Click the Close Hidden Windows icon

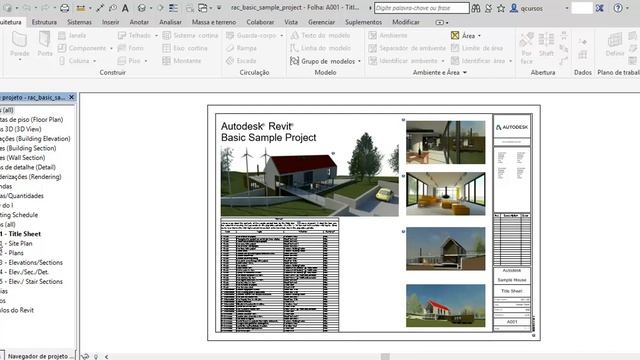[x=189, y=8]
